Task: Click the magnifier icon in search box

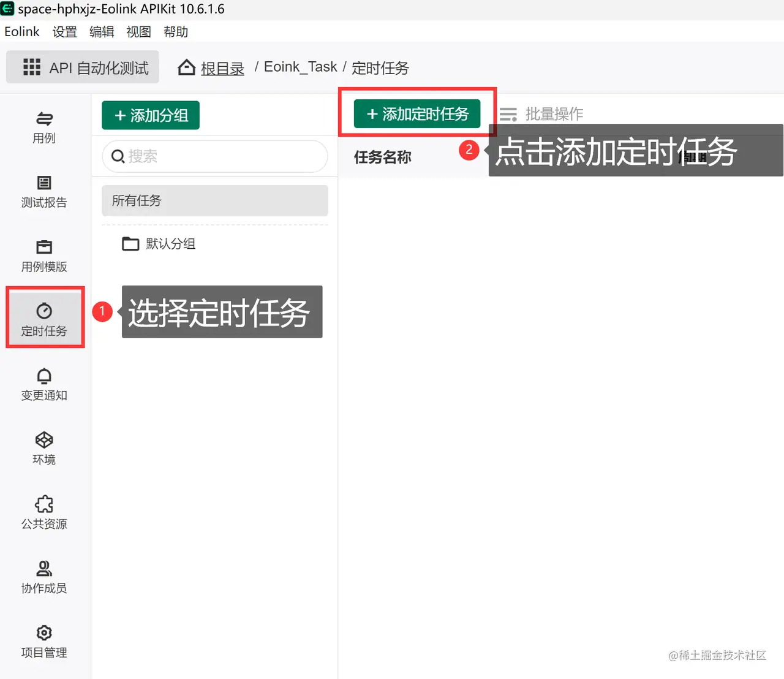Action: pos(118,156)
